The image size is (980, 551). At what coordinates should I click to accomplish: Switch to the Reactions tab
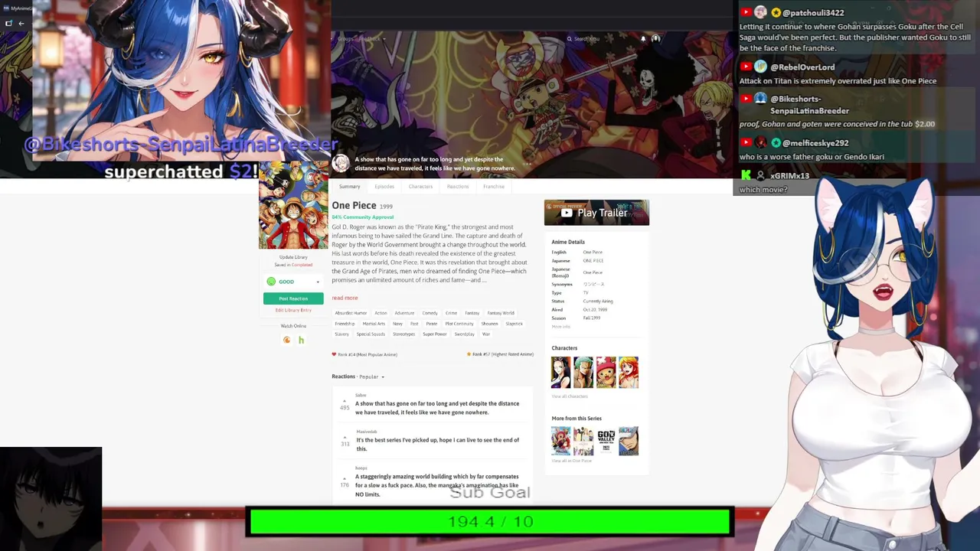[x=458, y=187]
